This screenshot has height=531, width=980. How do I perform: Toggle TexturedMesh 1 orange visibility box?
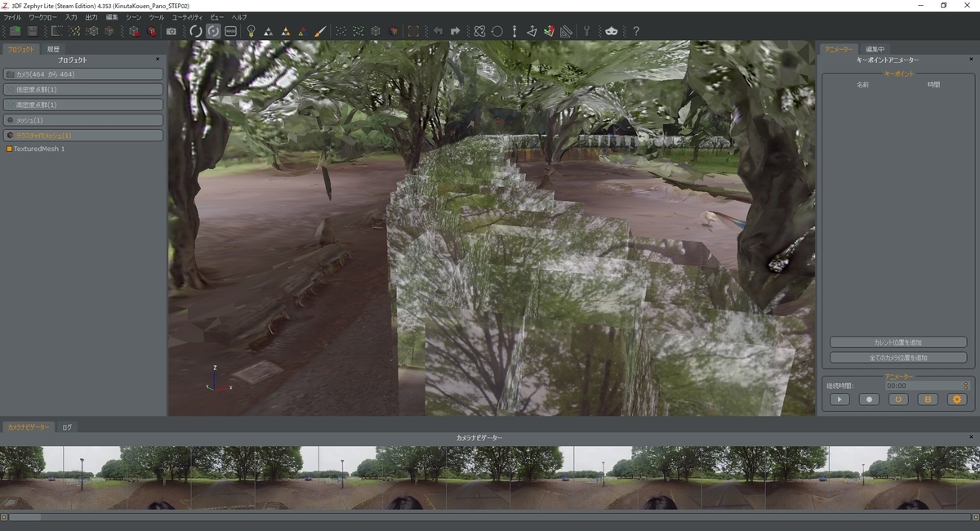click(x=9, y=149)
